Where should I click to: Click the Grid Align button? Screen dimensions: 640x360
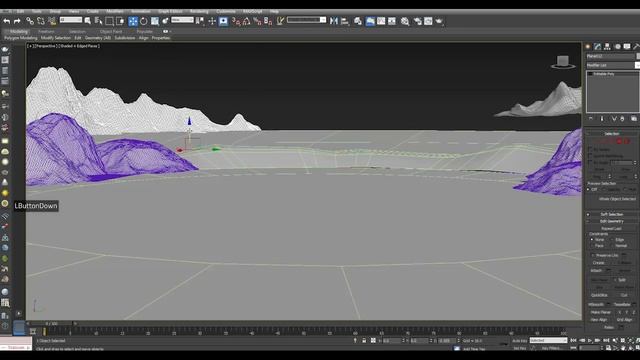click(x=624, y=320)
